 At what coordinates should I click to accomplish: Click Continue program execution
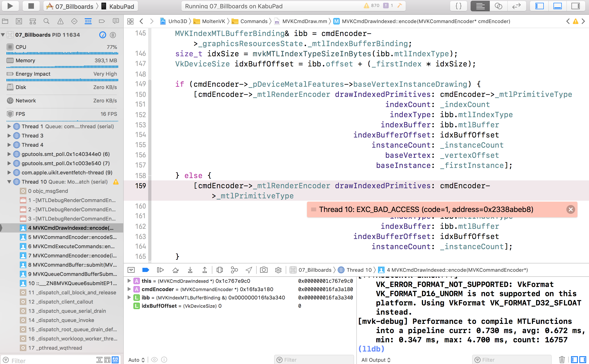pyautogui.click(x=160, y=270)
